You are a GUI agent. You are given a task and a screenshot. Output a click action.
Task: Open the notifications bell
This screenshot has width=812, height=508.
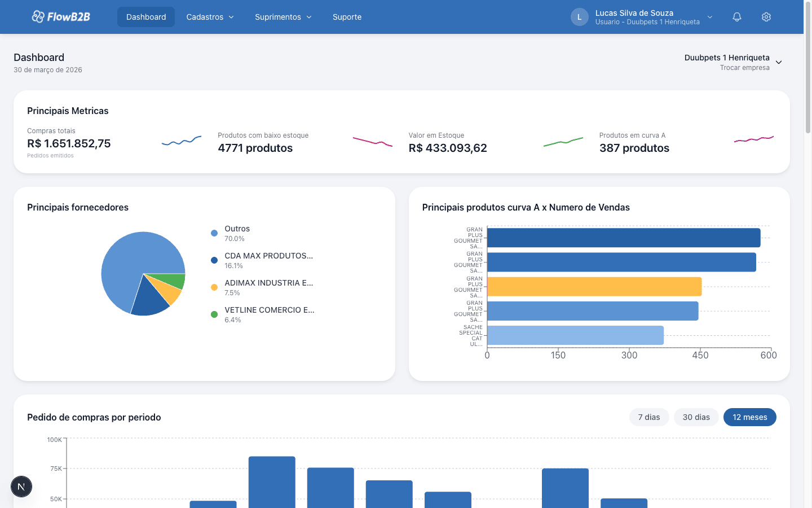(737, 17)
